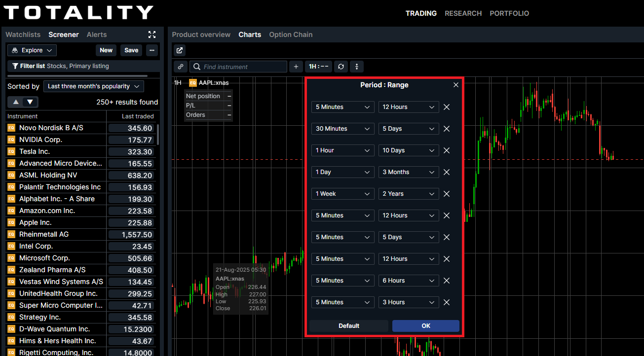644x356 pixels.
Task: Open the chart vertical dots menu
Action: (357, 67)
